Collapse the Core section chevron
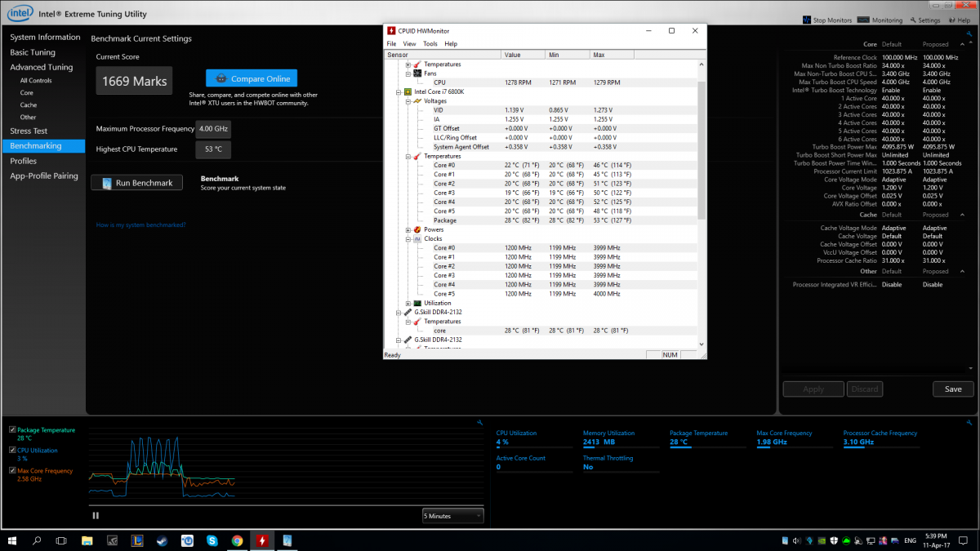This screenshot has width=980, height=551. pyautogui.click(x=961, y=44)
